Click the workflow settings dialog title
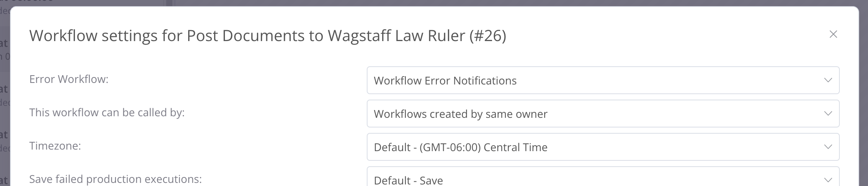 [267, 36]
